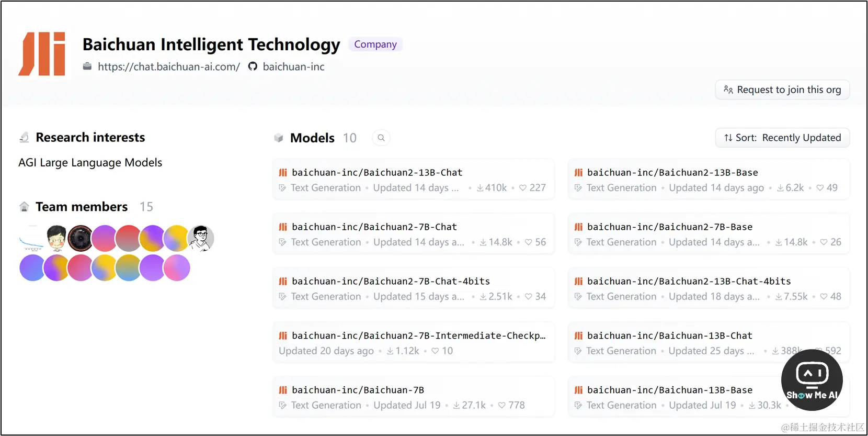
Task: Open the Baichuan2-7B-Intermediate-Checkpoints model card
Action: (x=413, y=343)
